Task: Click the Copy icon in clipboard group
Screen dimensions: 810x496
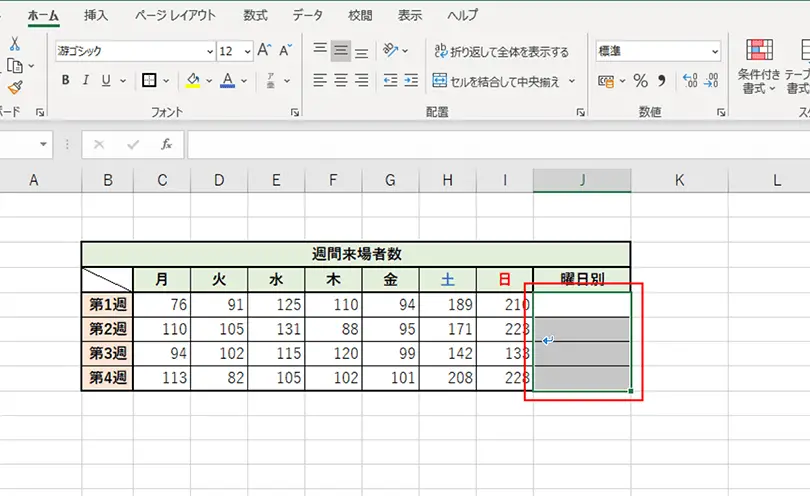Action: click(x=14, y=66)
